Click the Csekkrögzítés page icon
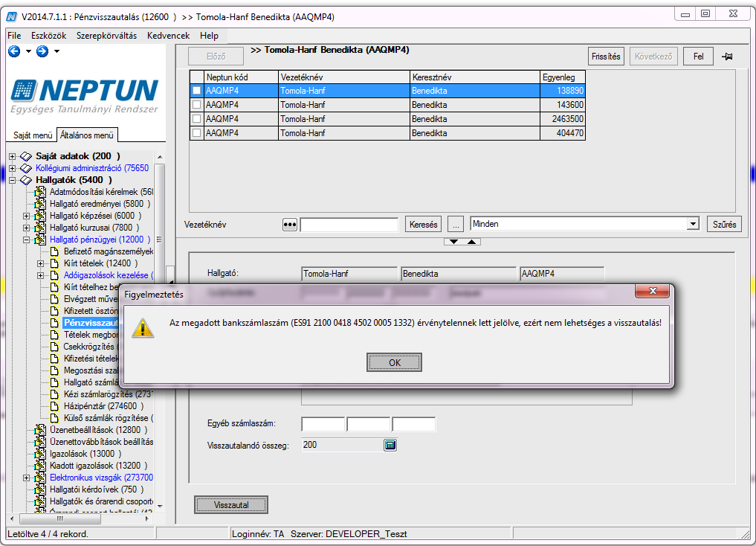 point(54,347)
